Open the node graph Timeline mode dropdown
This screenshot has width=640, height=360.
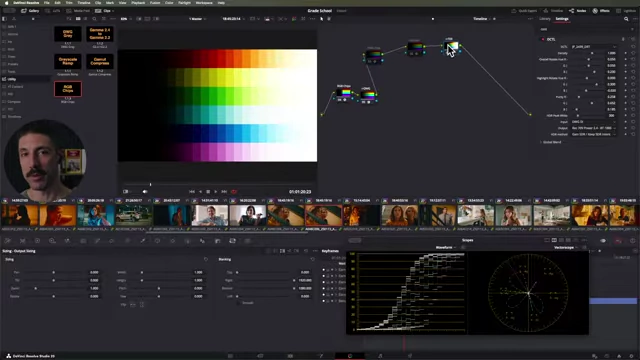click(484, 19)
